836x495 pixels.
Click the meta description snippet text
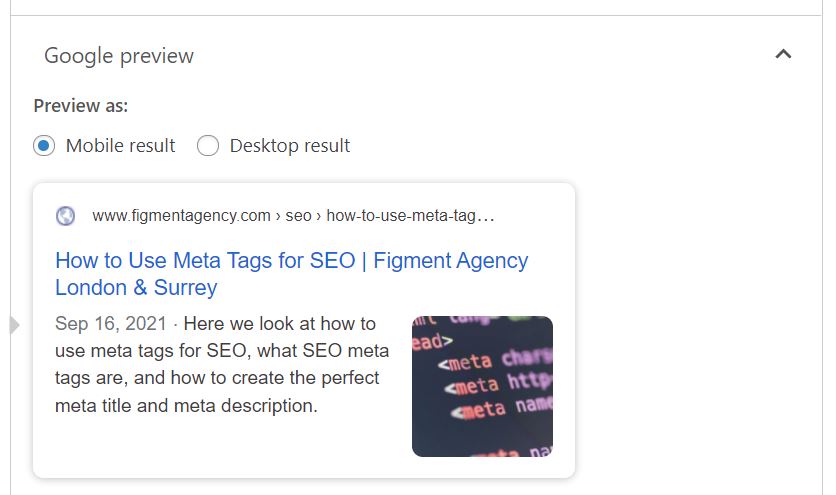[222, 364]
